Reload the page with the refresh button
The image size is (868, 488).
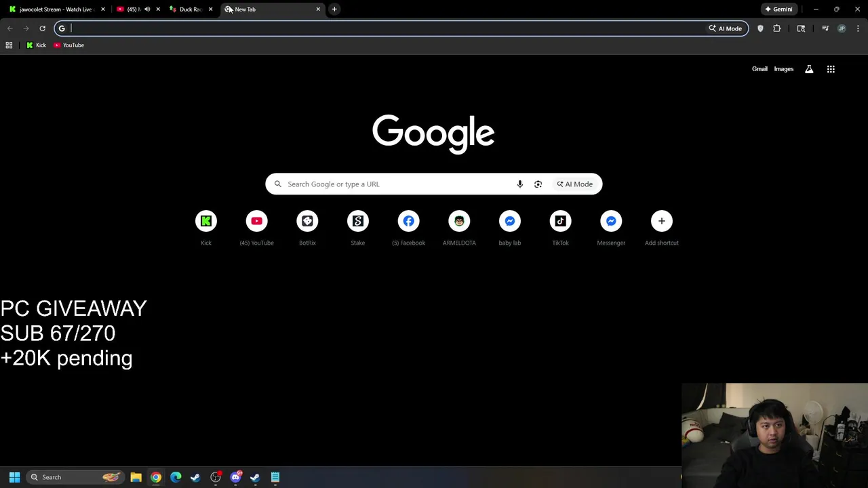tap(42, 28)
